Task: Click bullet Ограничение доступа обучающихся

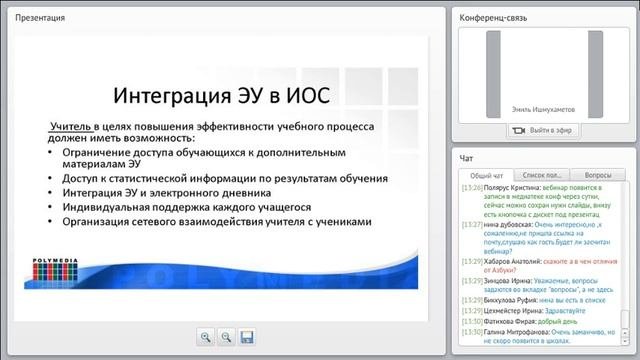Action: click(204, 158)
